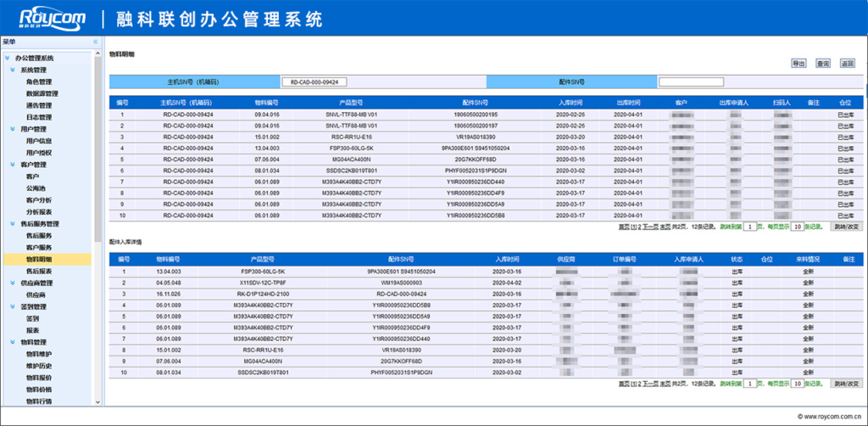This screenshot has width=868, height=426.
Task: Click the sidebar scrollbar down arrow
Action: (x=98, y=402)
